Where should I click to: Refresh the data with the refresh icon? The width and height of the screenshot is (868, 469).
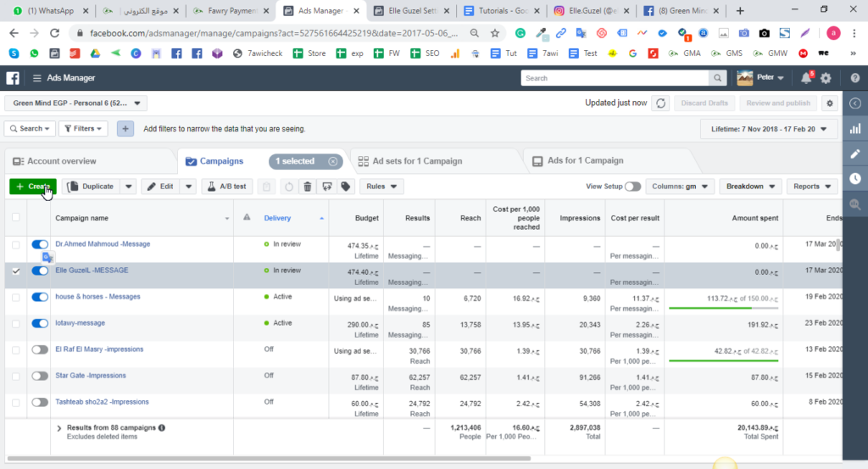pyautogui.click(x=660, y=103)
